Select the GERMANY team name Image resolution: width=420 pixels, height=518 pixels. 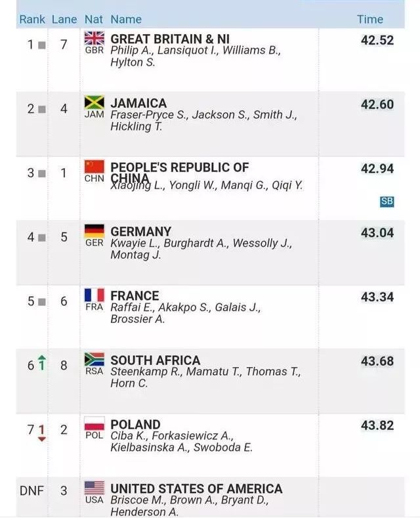point(140,232)
